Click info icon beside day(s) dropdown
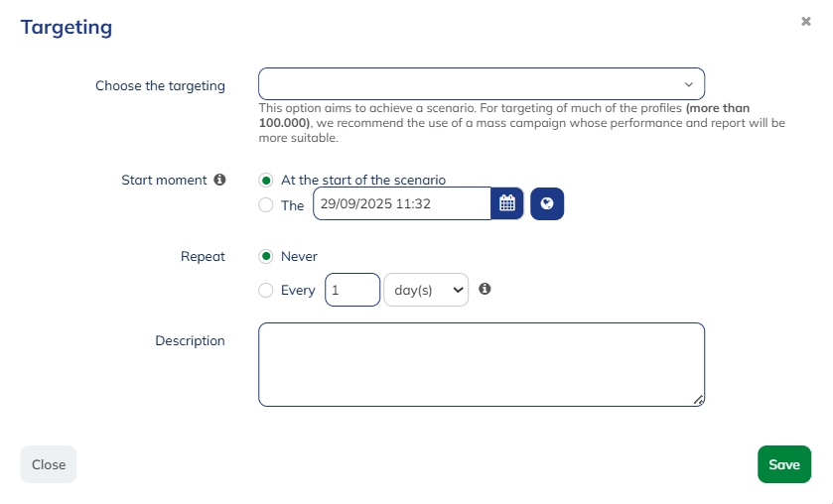 [485, 289]
